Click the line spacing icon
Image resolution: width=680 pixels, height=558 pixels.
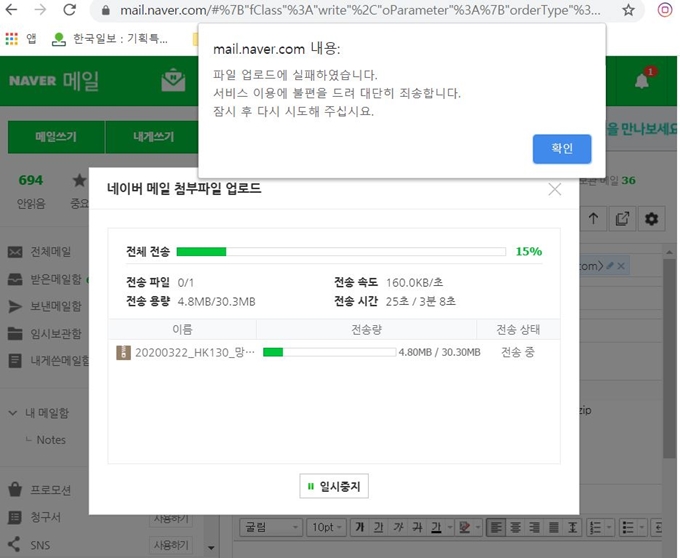[x=572, y=527]
